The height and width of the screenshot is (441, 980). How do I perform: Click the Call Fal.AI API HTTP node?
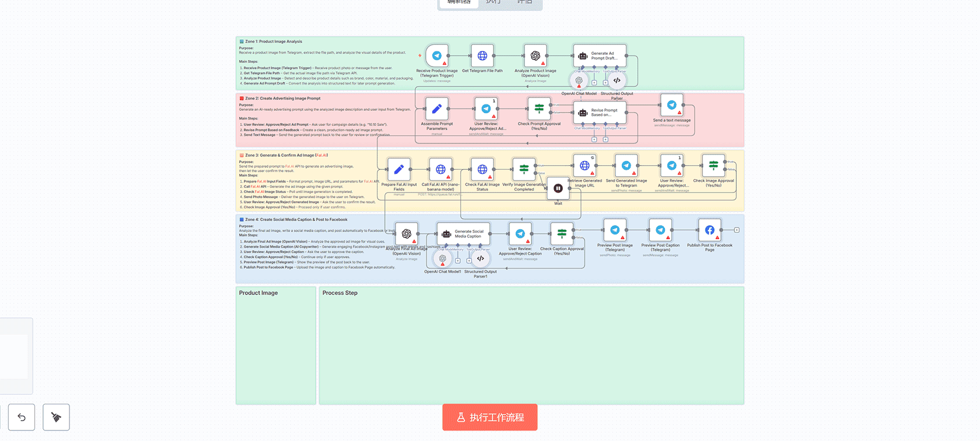point(440,170)
